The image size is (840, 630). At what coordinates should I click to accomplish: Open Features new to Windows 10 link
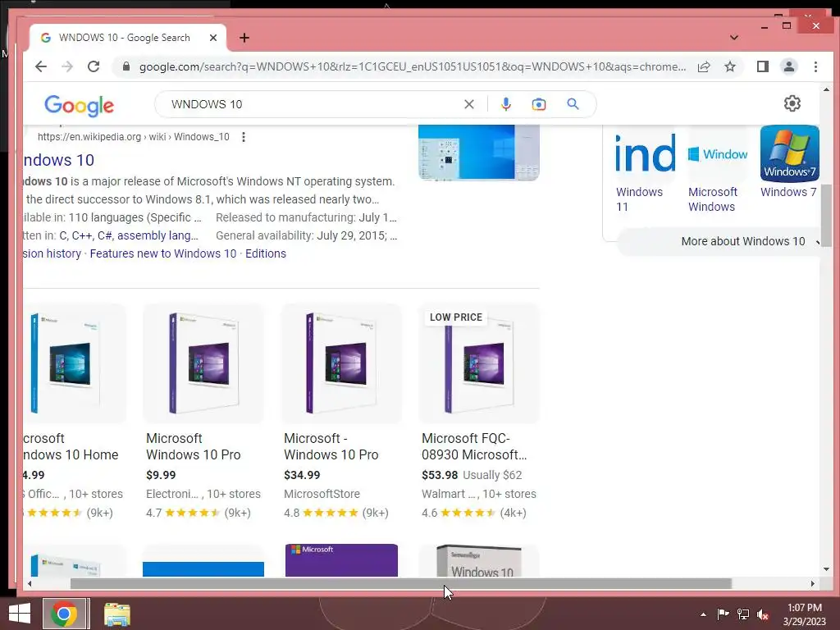tap(163, 253)
